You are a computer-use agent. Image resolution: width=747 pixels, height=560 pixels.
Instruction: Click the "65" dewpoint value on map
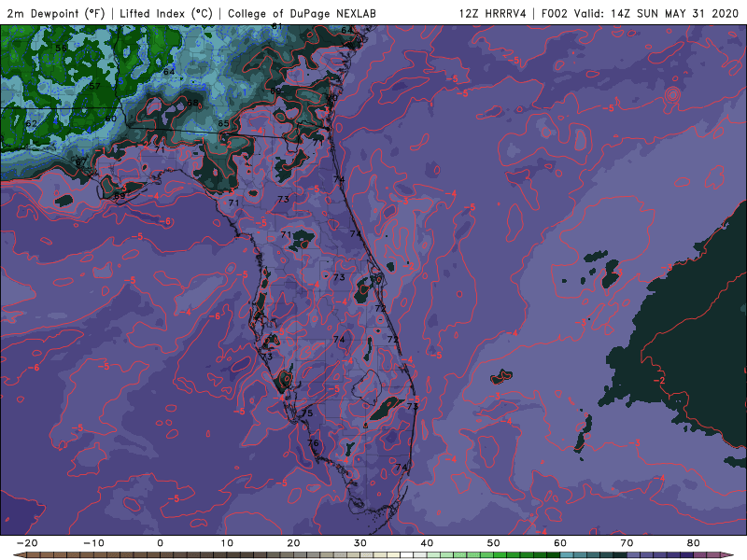(223, 124)
